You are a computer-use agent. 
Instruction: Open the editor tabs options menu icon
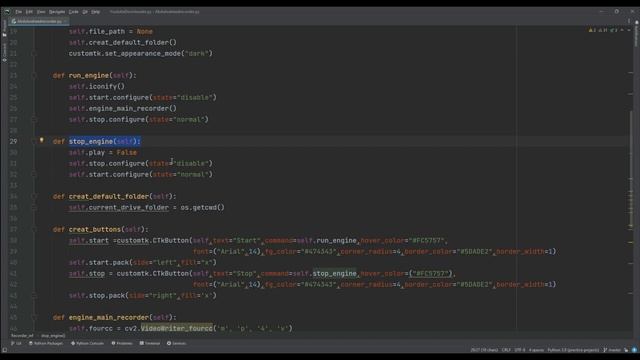click(629, 21)
